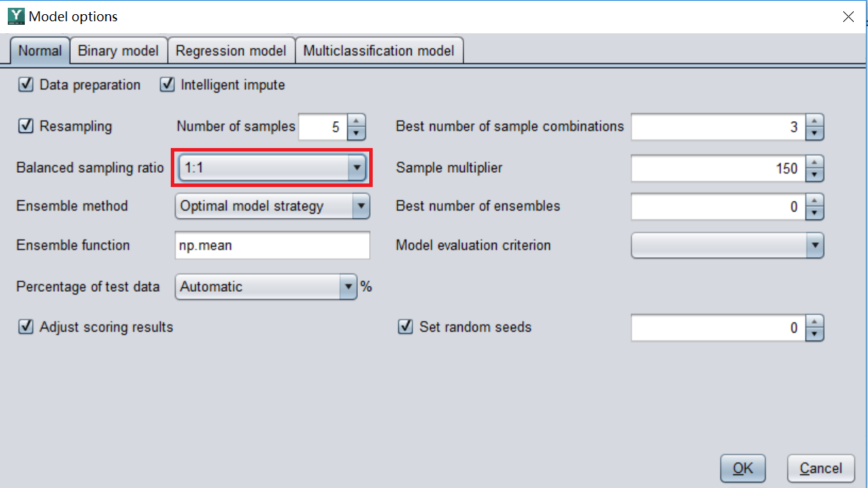Switch to the Binary model tab
This screenshot has height=488, width=868.
pos(119,51)
